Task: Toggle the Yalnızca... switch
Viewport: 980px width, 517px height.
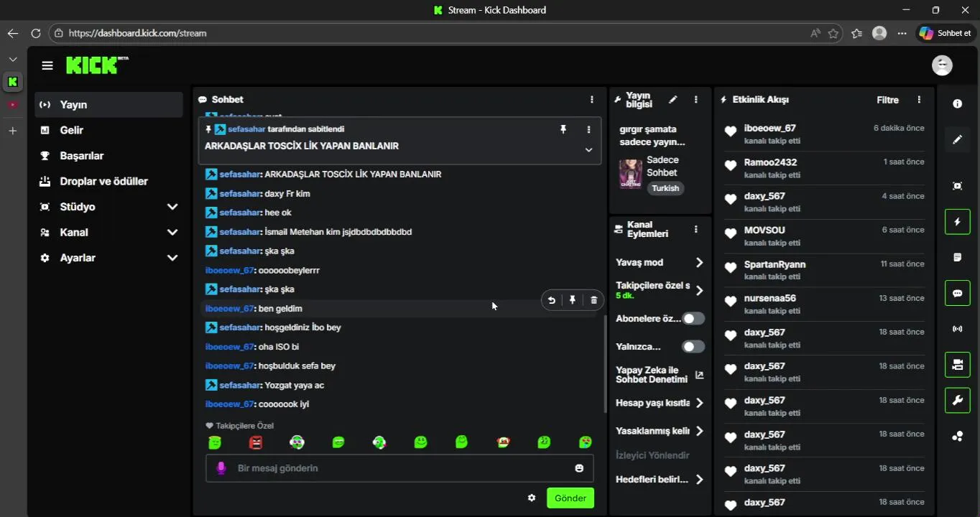Action: click(693, 347)
